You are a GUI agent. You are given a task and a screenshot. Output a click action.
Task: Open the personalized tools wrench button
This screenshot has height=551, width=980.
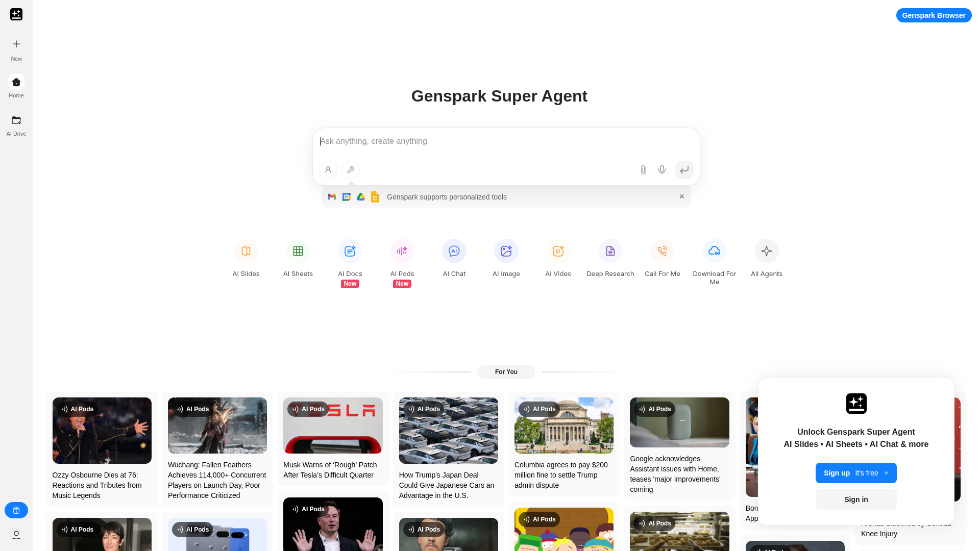click(351, 170)
